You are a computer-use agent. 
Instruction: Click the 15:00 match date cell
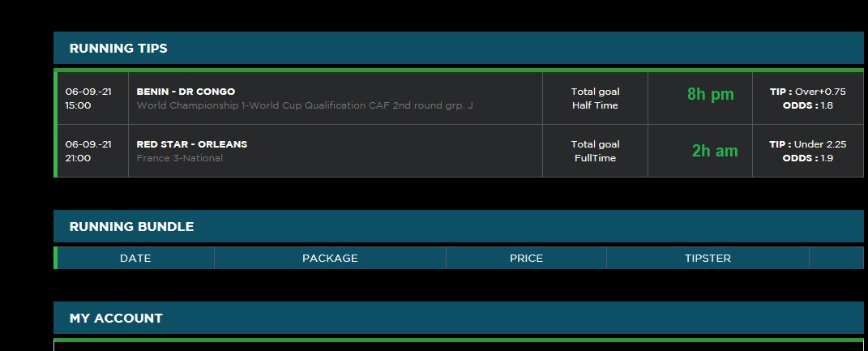pos(89,98)
